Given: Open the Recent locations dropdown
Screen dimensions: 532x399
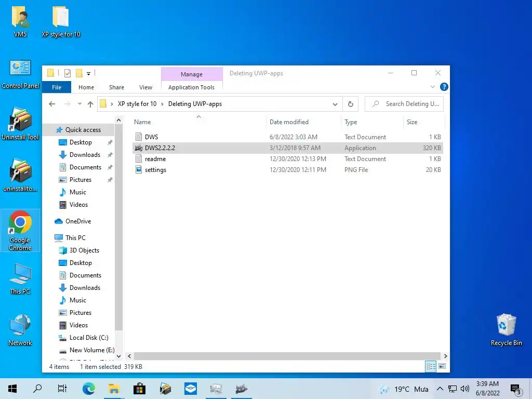Looking at the screenshot, I should coord(79,104).
